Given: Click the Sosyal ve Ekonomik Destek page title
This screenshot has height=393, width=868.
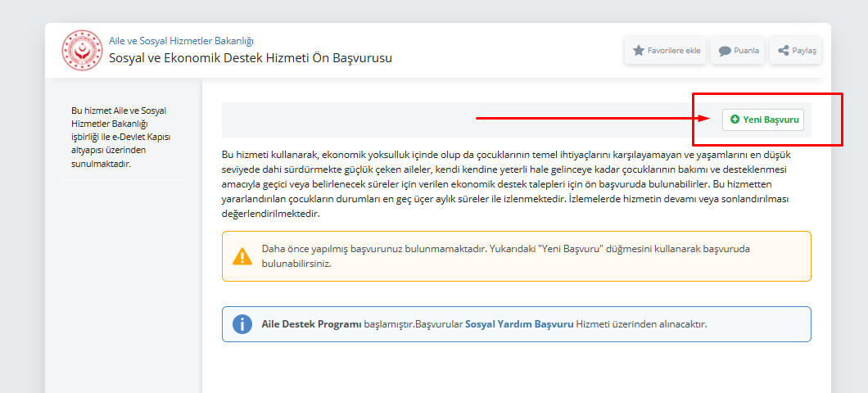Looking at the screenshot, I should (251, 58).
